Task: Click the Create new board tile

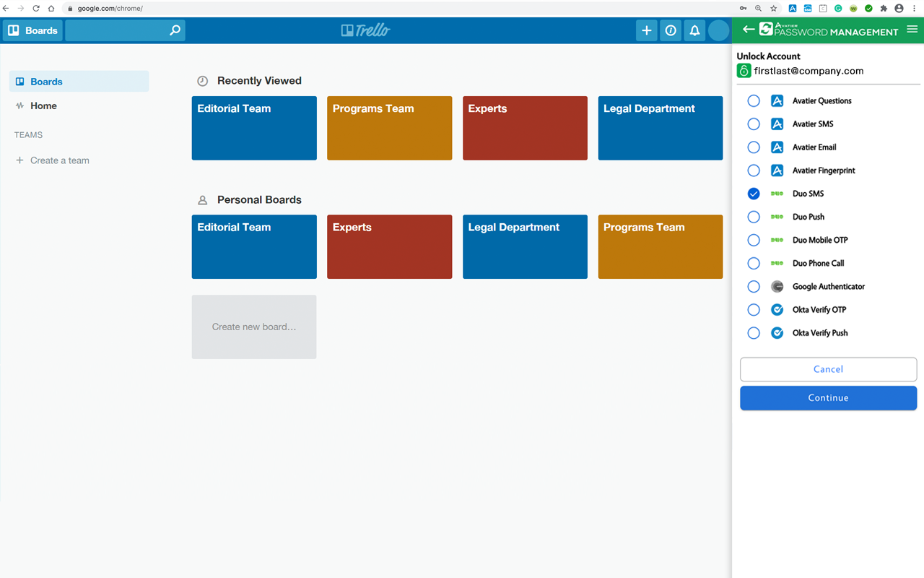Action: pyautogui.click(x=254, y=327)
